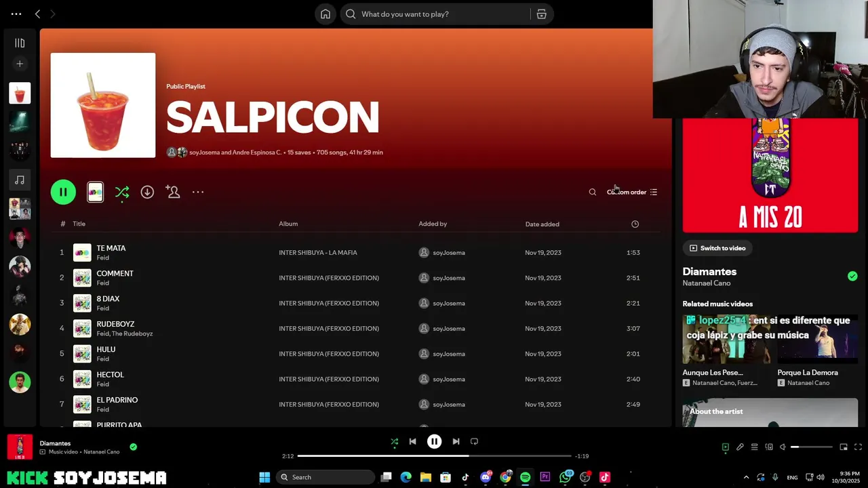This screenshot has height=488, width=868.
Task: Open more options for SALPICON playlist
Action: (x=198, y=192)
